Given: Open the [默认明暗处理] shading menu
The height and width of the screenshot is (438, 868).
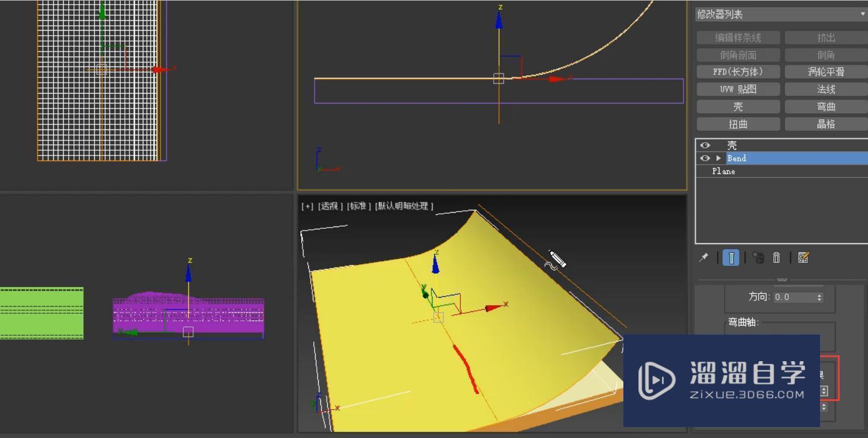Looking at the screenshot, I should pyautogui.click(x=404, y=206).
